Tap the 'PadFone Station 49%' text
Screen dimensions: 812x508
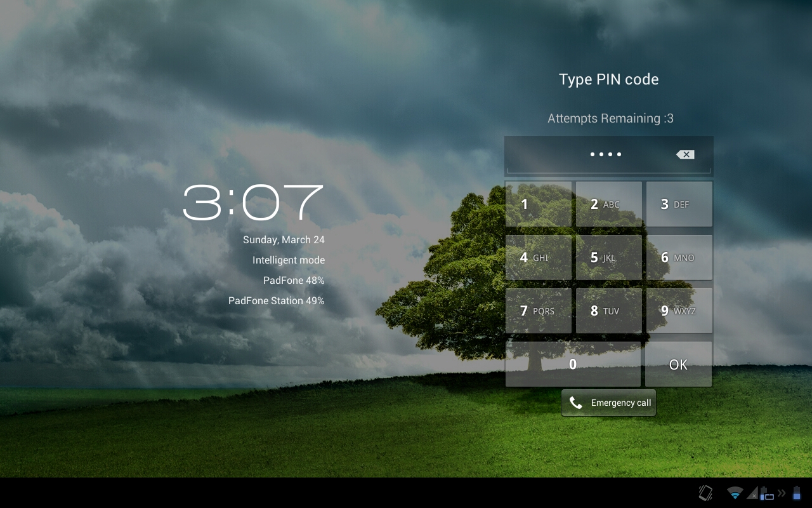click(x=277, y=301)
